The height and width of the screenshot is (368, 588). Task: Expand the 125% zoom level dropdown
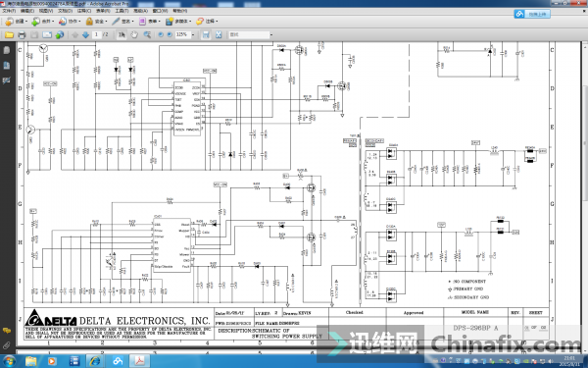tap(193, 35)
